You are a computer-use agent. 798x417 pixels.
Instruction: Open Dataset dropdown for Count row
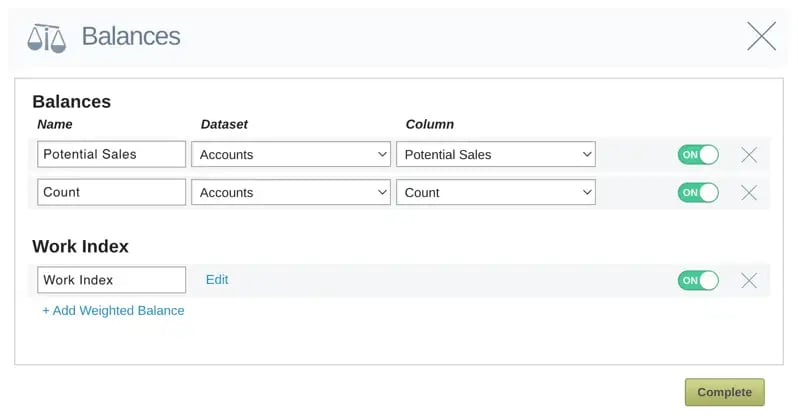pos(291,192)
